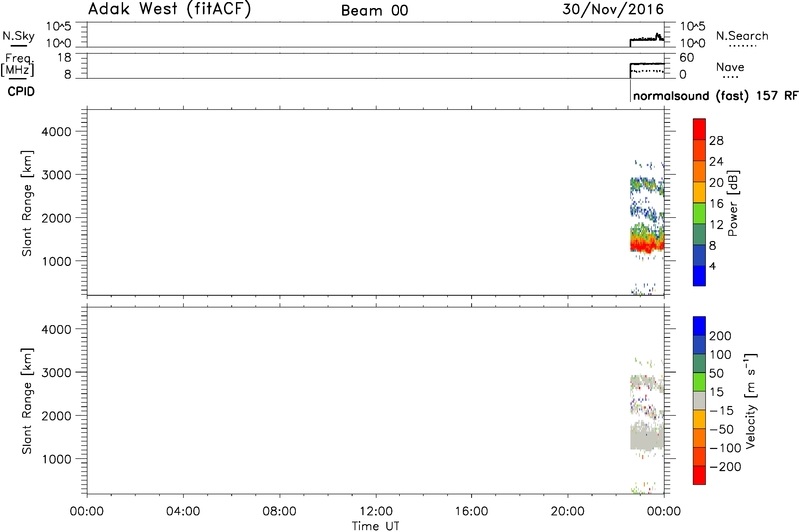Pick the red top segment of Power colorbar
This screenshot has height=532, width=799.
(x=699, y=129)
